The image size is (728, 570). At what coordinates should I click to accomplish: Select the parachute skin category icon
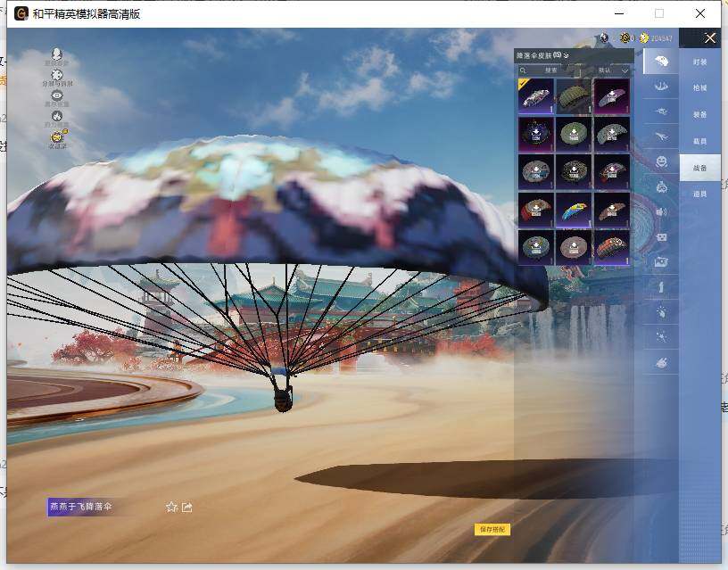(661, 62)
